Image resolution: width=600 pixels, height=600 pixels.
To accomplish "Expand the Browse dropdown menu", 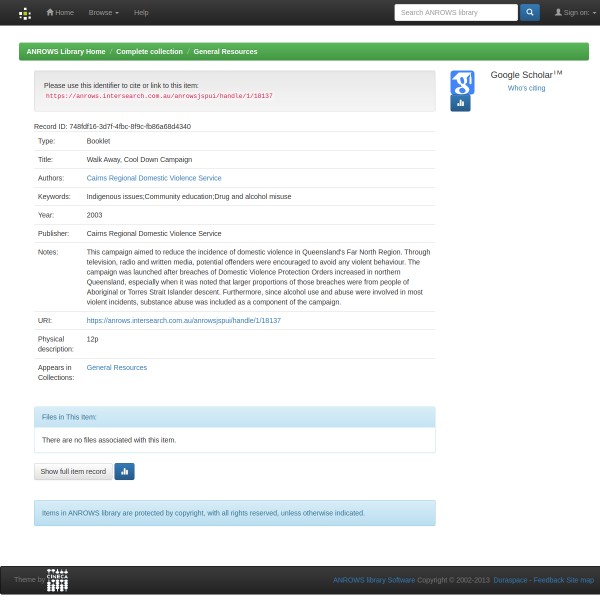I will [103, 12].
